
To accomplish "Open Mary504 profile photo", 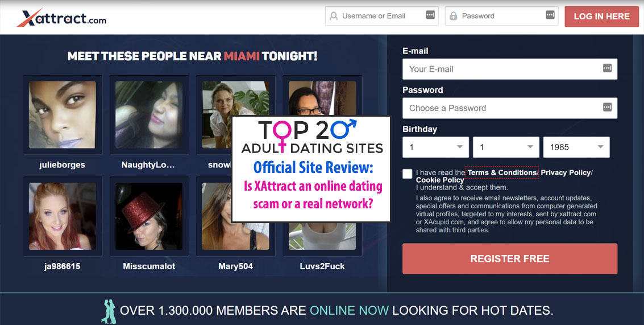I will pos(235,216).
